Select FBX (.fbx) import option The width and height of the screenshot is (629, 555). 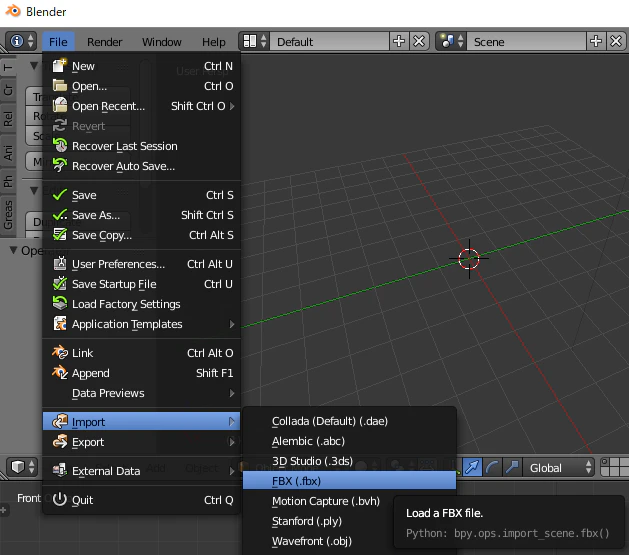(349, 480)
